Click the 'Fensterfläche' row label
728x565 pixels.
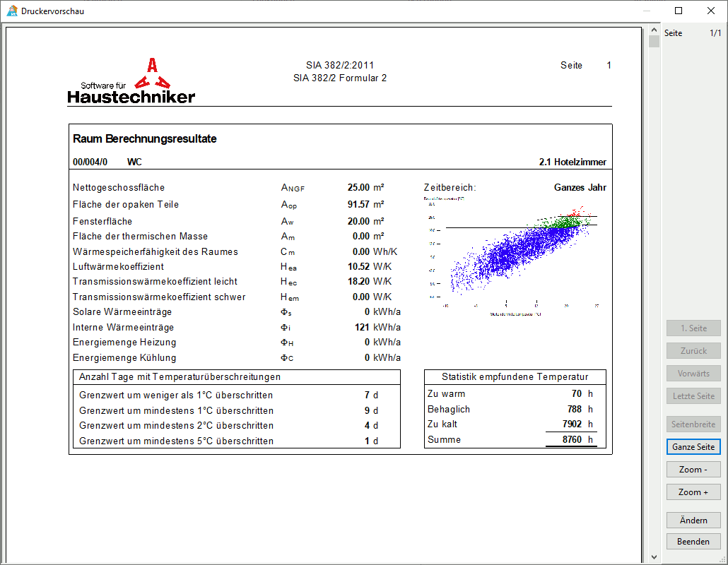tap(102, 221)
